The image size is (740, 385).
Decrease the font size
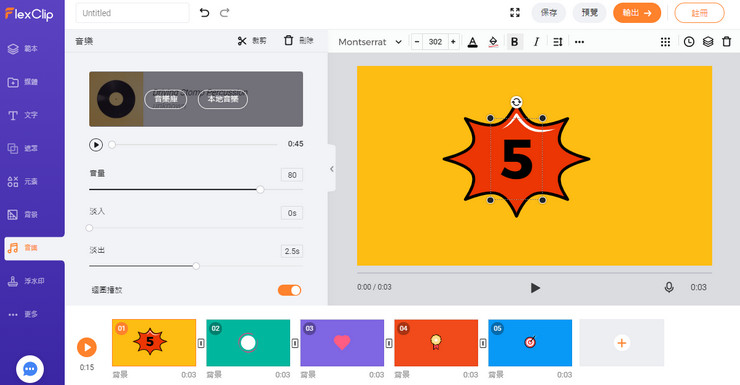[x=417, y=42]
